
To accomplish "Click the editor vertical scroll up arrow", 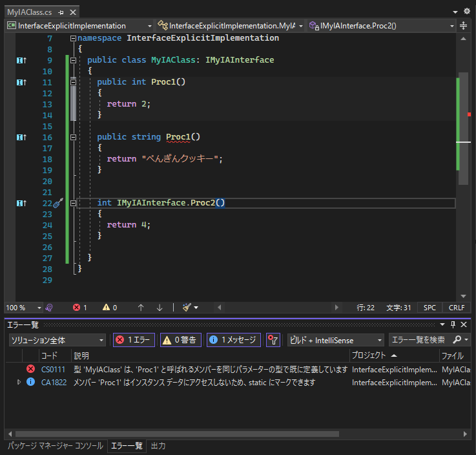I will tap(463, 39).
